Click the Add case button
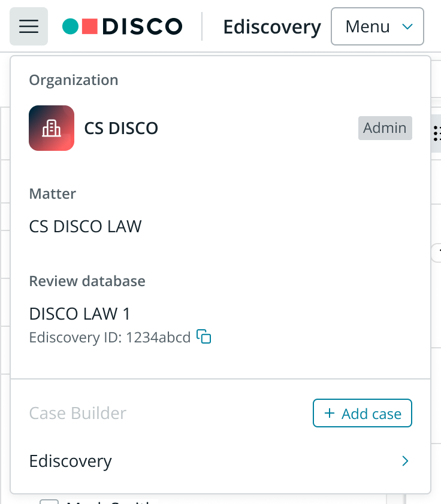Screen dimensions: 441x504 [362, 413]
